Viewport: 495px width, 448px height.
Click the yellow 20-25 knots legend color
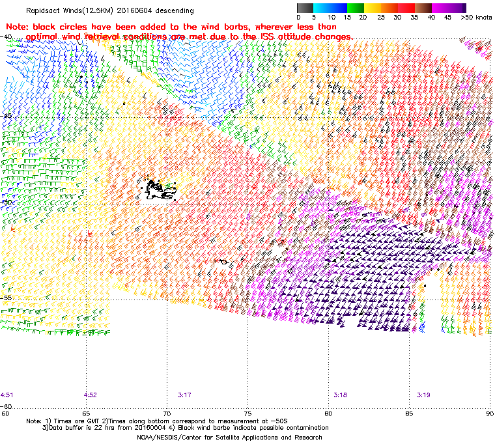point(373,8)
